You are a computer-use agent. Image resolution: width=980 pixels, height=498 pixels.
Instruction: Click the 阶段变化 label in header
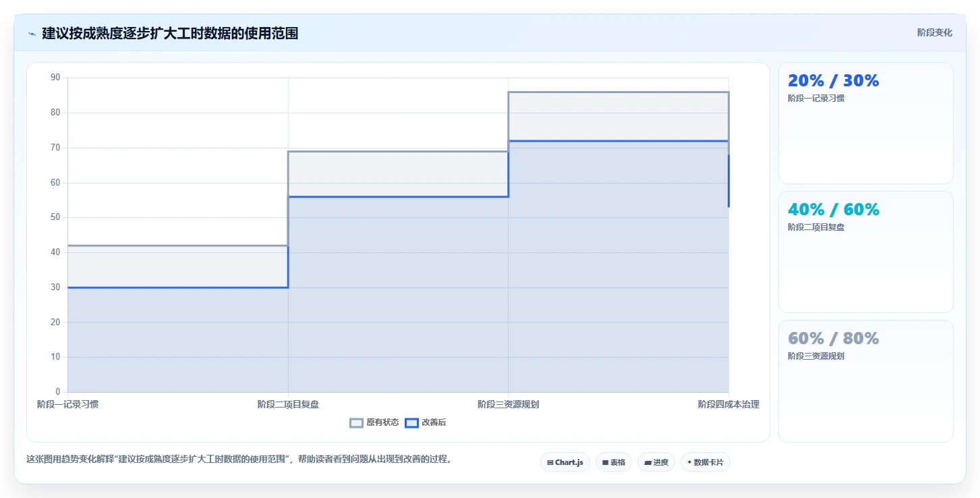click(x=935, y=32)
